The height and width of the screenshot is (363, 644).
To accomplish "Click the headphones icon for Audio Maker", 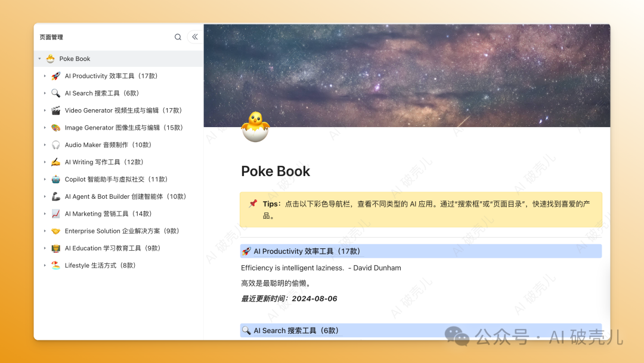I will [55, 145].
